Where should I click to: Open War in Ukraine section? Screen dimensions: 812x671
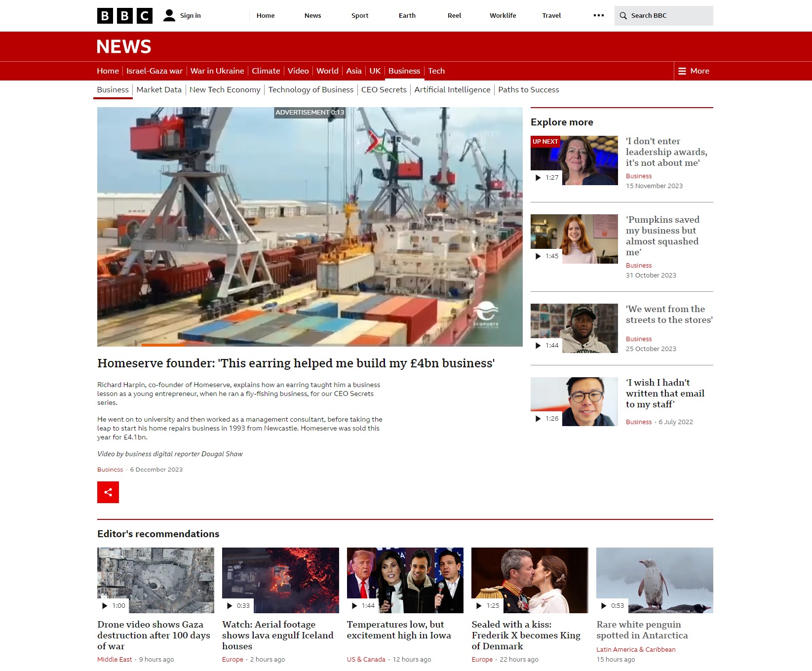pos(217,71)
